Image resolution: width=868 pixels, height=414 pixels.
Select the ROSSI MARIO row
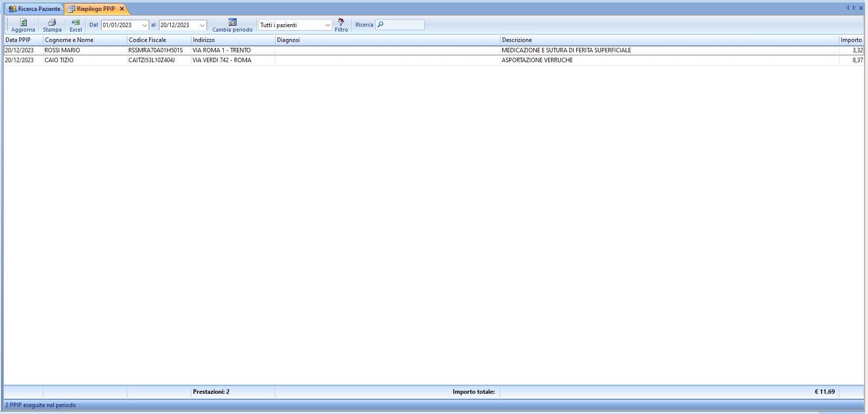434,50
